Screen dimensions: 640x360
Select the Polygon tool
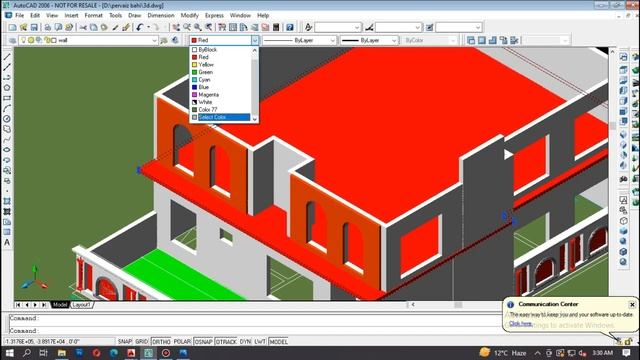7,88
